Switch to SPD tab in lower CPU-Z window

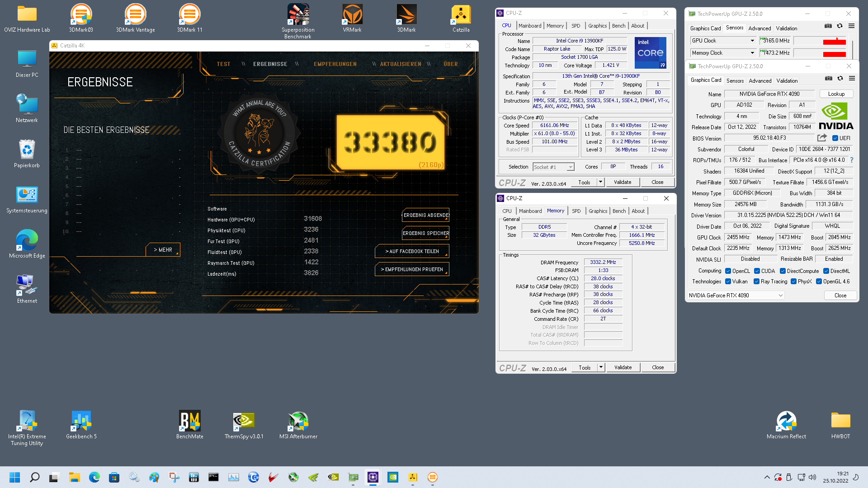tap(576, 211)
